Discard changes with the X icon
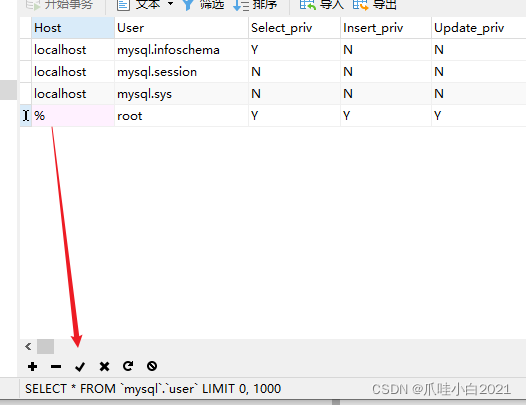526x405 pixels. click(x=104, y=366)
